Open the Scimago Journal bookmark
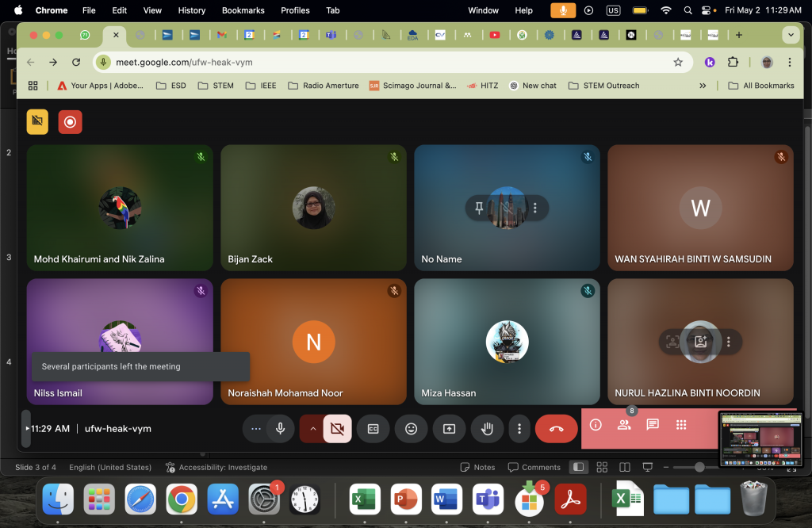Screen dimensions: 812x528 tap(412, 86)
